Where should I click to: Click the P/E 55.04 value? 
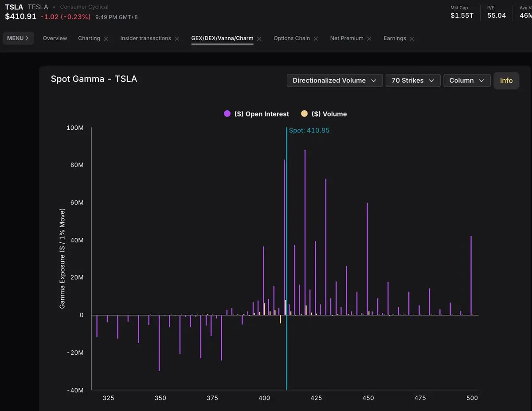tap(497, 16)
